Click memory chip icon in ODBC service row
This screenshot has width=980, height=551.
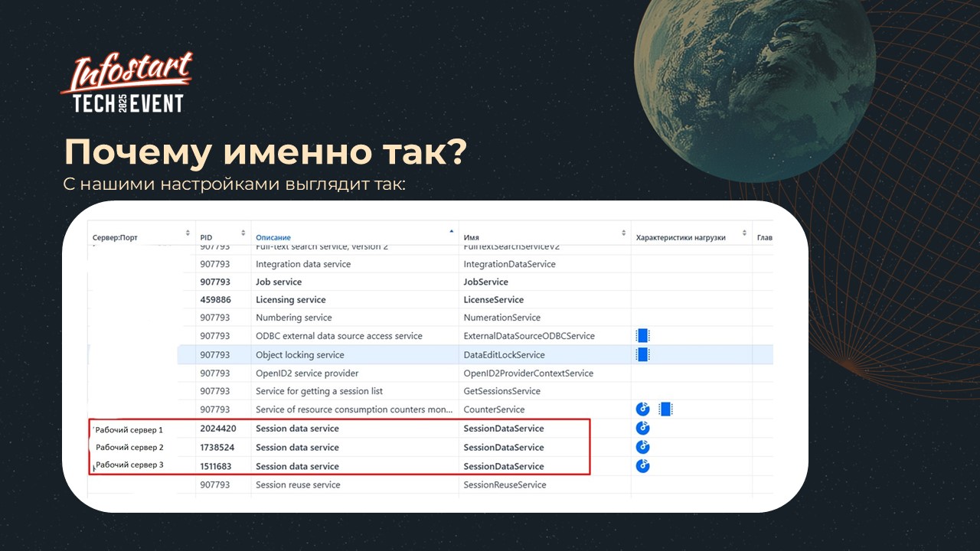643,335
